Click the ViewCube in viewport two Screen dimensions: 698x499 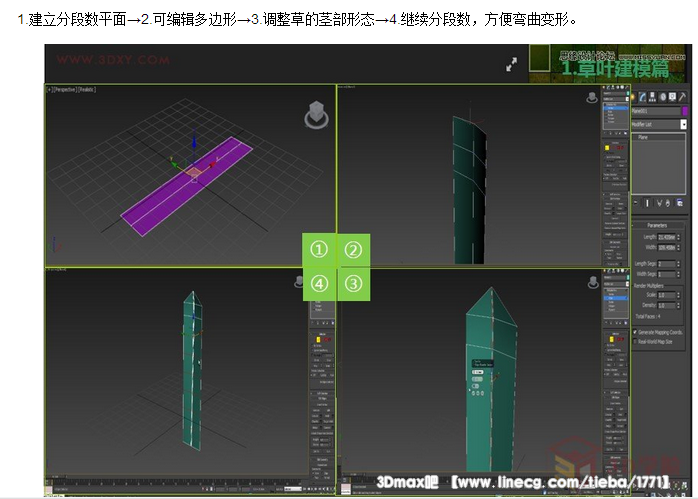(x=592, y=97)
